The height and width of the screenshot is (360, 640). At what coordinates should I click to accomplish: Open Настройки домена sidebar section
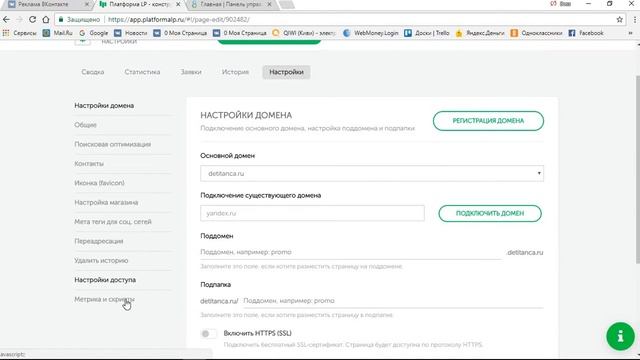(x=104, y=106)
